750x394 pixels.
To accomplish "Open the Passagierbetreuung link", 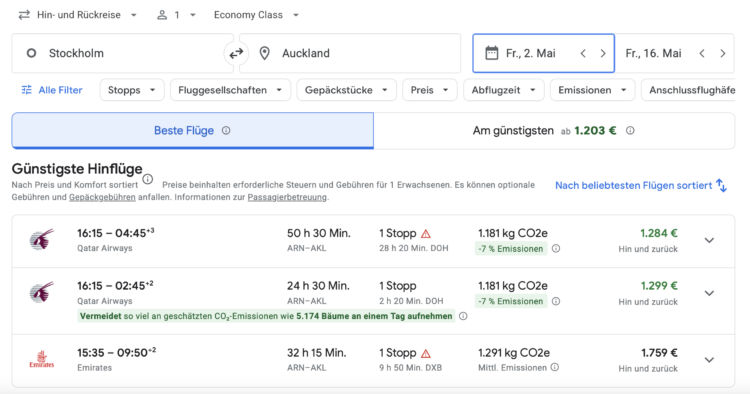I will (x=287, y=197).
